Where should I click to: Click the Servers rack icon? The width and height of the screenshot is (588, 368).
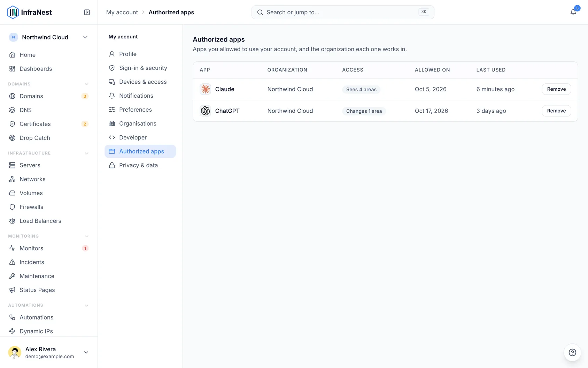point(12,165)
